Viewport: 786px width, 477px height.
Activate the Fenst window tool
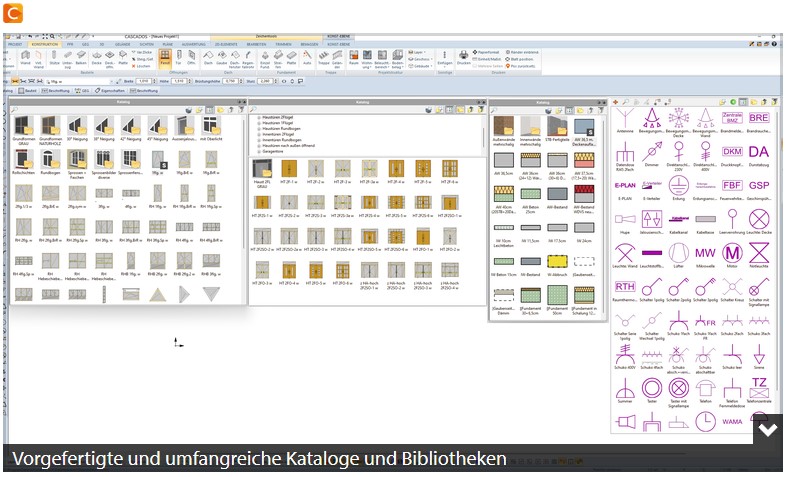click(165, 58)
